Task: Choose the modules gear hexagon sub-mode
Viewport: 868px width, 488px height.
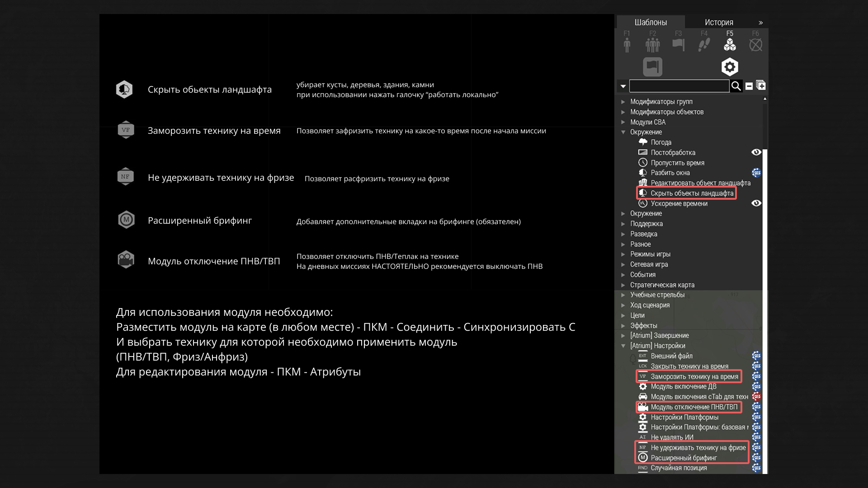Action: [x=729, y=67]
